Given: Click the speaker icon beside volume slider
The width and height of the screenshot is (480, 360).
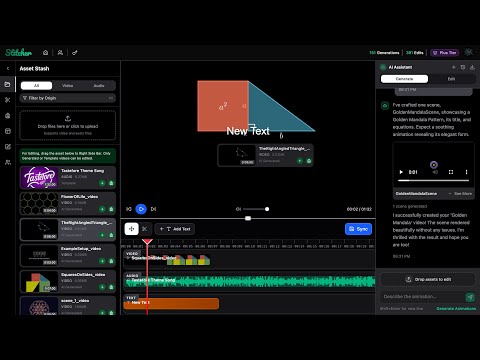Looking at the screenshot, I should pos(238,209).
